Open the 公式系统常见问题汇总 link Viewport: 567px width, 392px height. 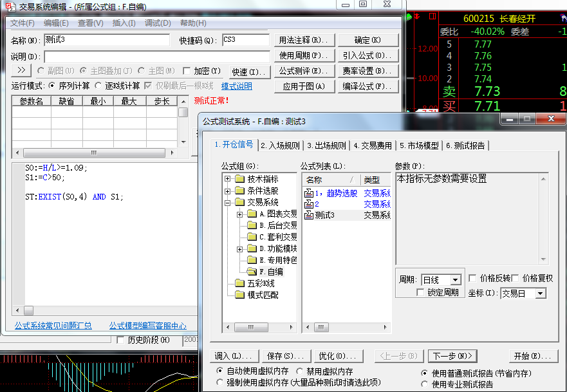53,326
